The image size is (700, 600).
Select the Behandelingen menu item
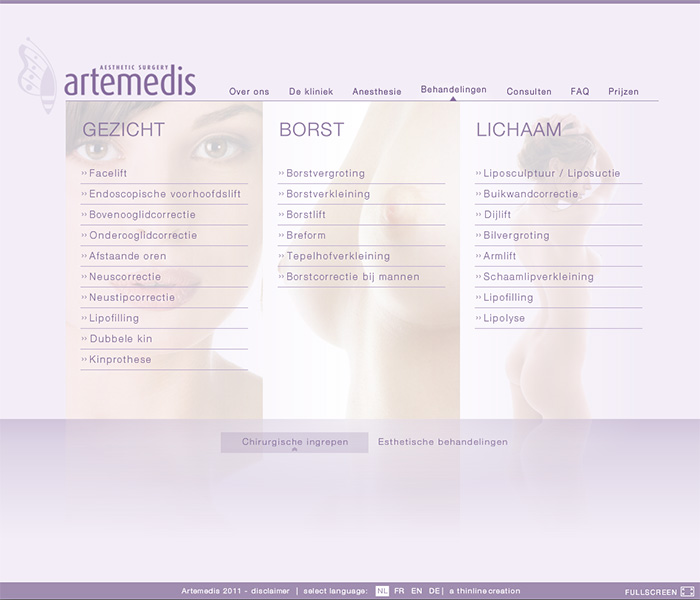[x=454, y=90]
